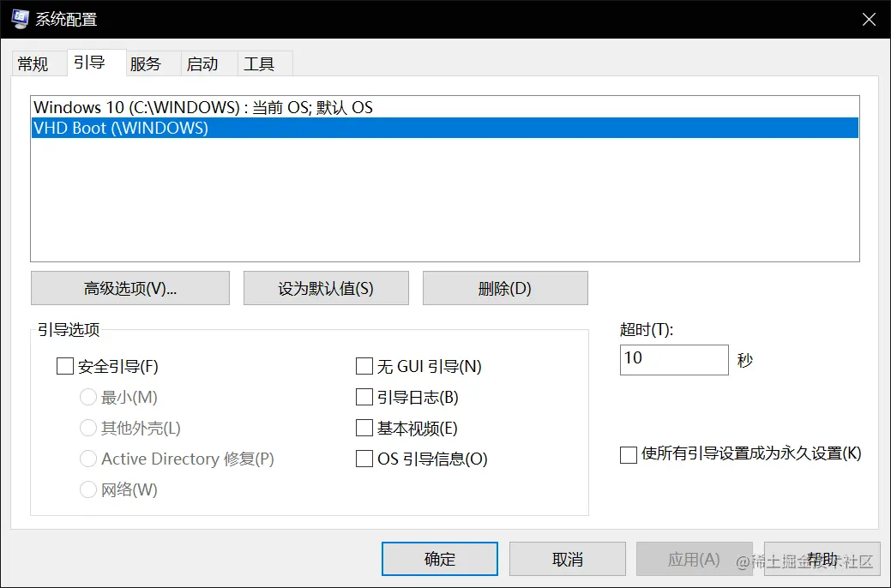
Task: Click the 应用(A) button
Action: (695, 559)
